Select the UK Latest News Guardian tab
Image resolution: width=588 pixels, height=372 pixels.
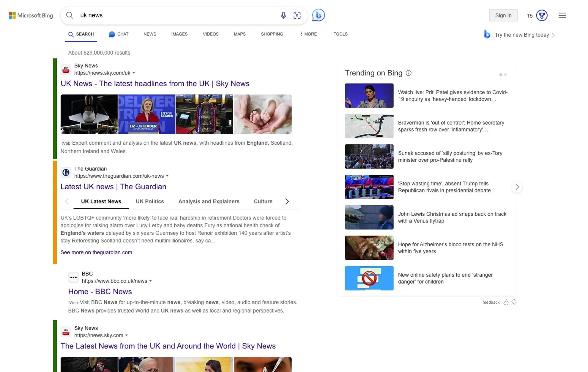coord(101,201)
